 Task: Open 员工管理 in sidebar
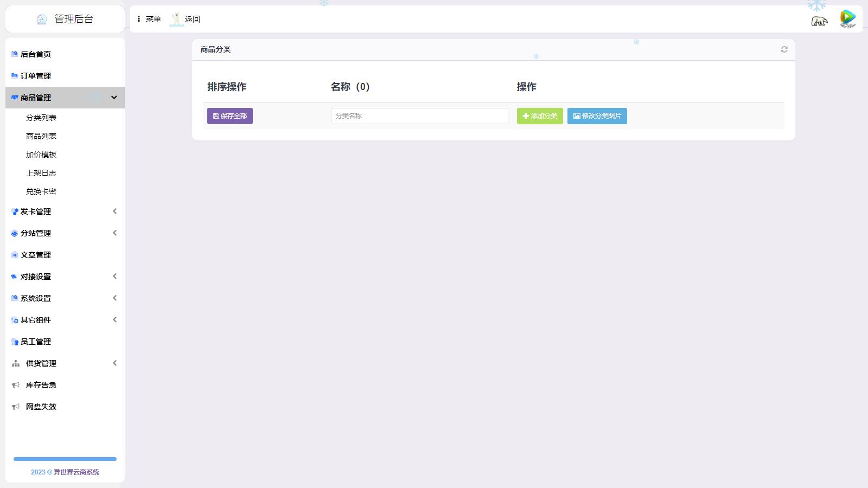(36, 342)
